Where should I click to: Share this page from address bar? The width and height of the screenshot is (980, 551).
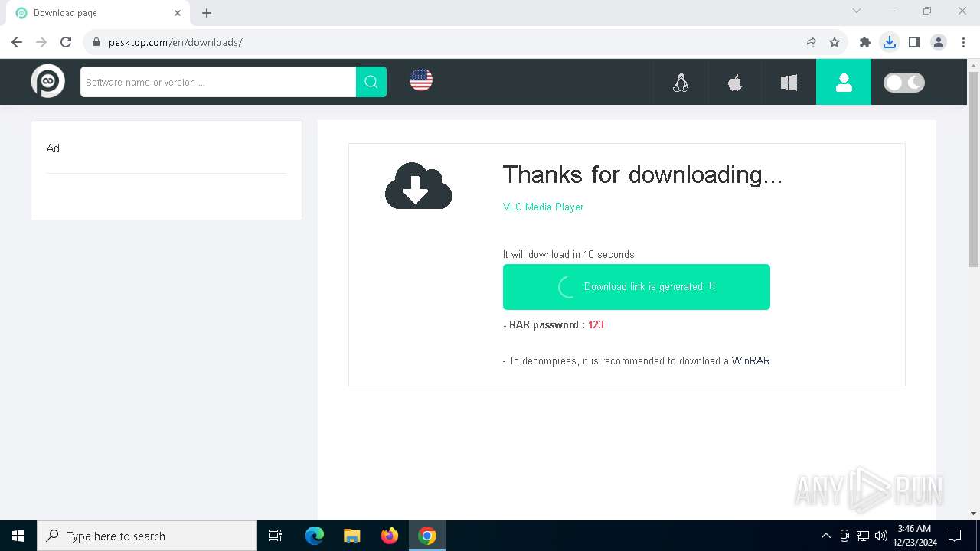[810, 42]
